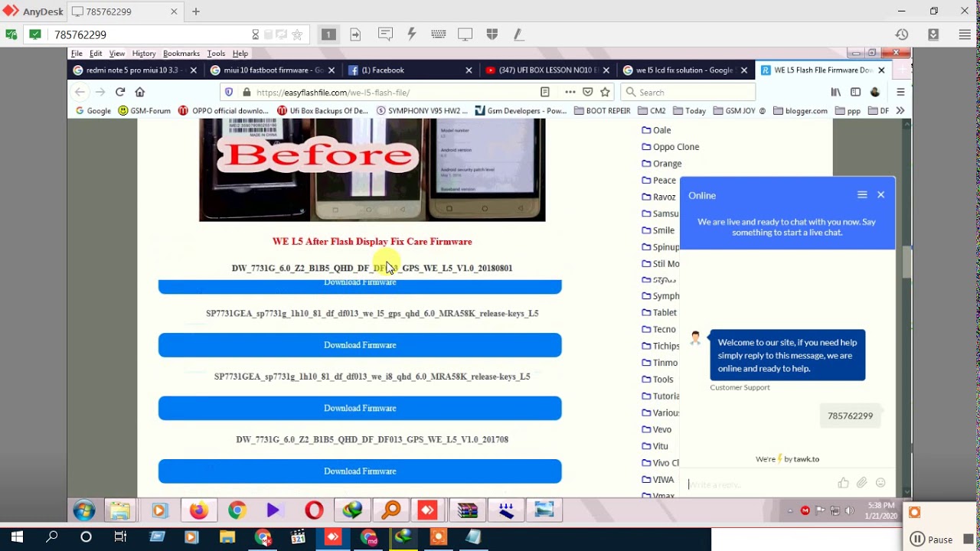This screenshot has width=980, height=551.
Task: Open a new AnyDesk session tab
Action: (196, 11)
